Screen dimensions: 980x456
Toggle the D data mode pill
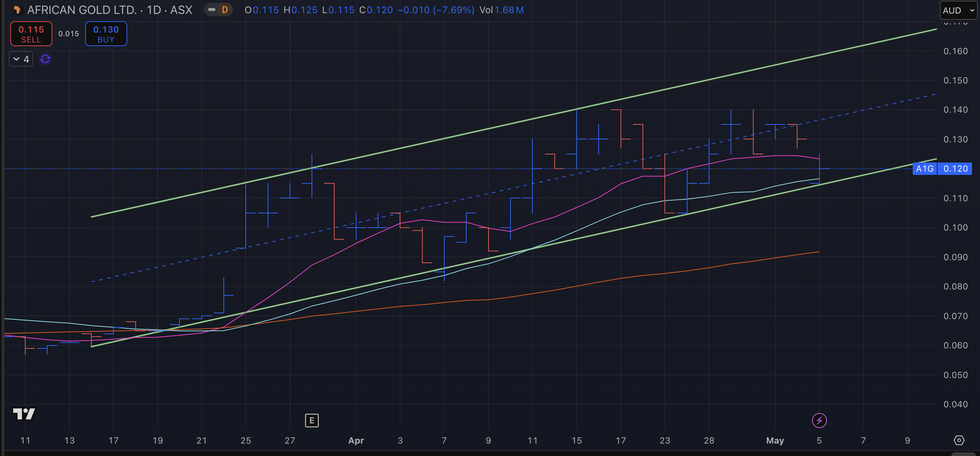[x=218, y=10]
